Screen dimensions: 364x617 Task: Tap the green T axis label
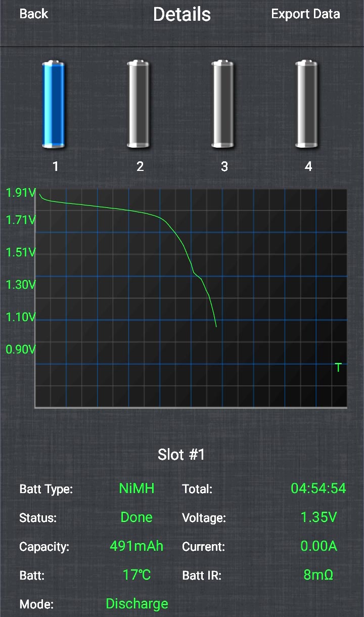click(x=338, y=368)
